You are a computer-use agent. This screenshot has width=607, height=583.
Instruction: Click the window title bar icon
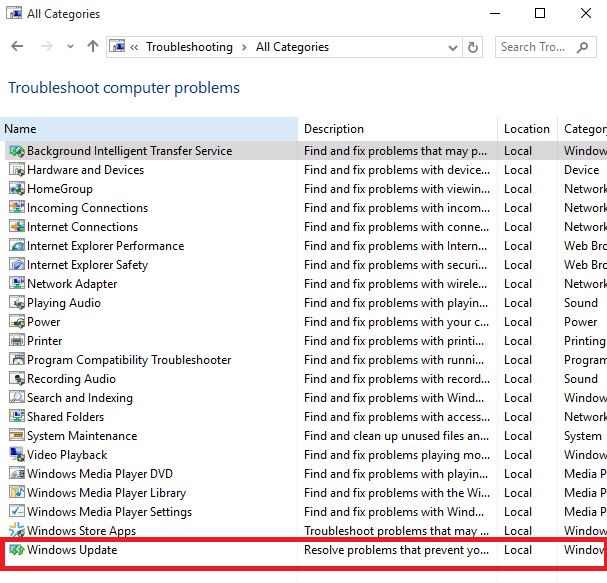[x=14, y=14]
